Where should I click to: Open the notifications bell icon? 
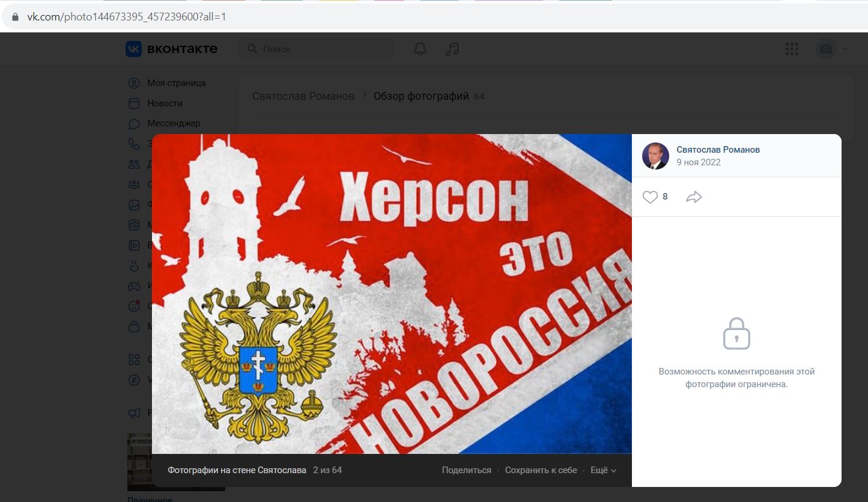point(420,49)
